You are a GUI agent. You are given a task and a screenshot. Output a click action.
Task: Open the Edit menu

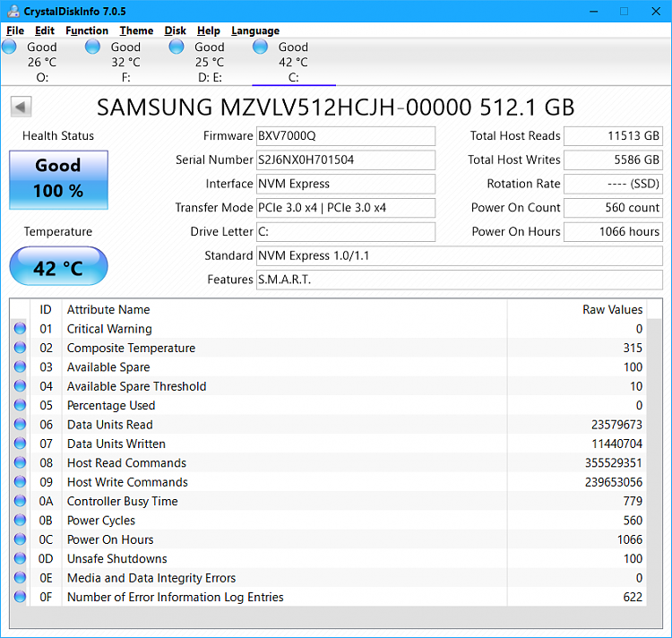click(45, 30)
